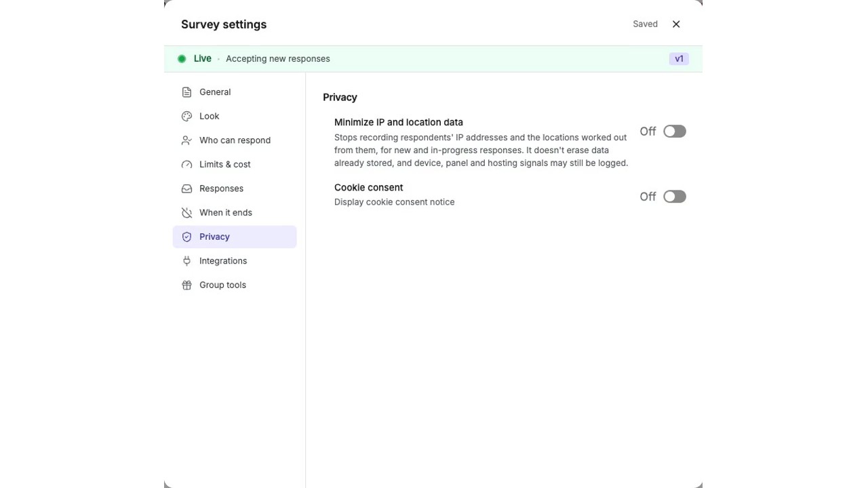Go to Group tools section
The width and height of the screenshot is (868, 488).
pos(235,285)
